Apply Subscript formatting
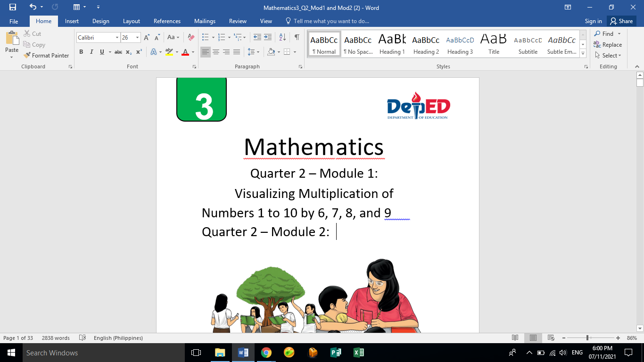Viewport: 644px width, 362px height. point(129,52)
